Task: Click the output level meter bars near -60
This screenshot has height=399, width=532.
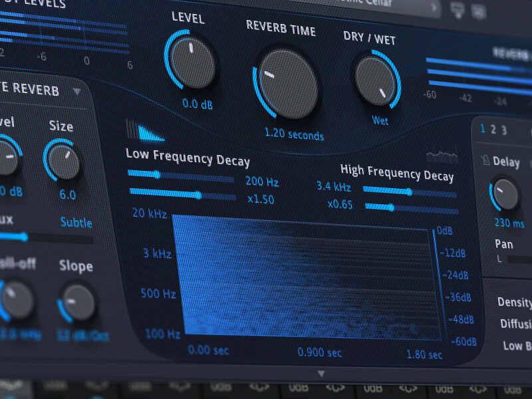Action: [x=479, y=76]
